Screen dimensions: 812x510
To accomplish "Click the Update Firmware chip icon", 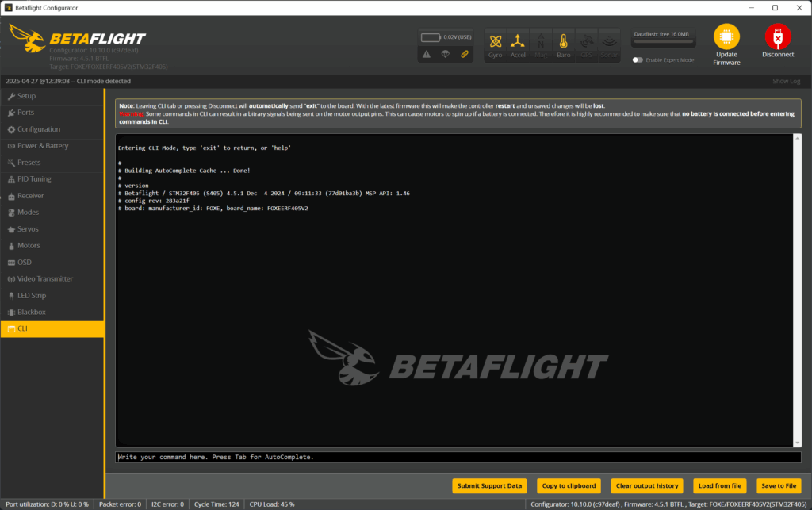I will pyautogui.click(x=726, y=36).
